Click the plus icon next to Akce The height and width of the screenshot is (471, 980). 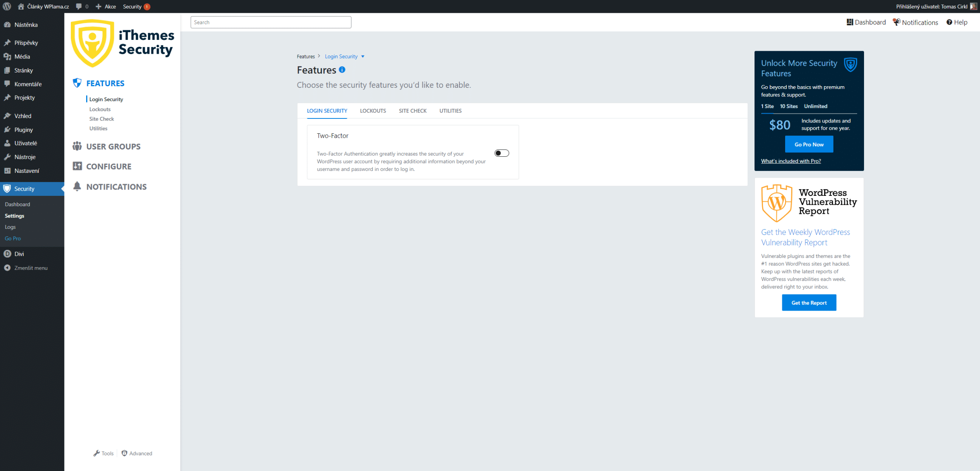(x=99, y=6)
